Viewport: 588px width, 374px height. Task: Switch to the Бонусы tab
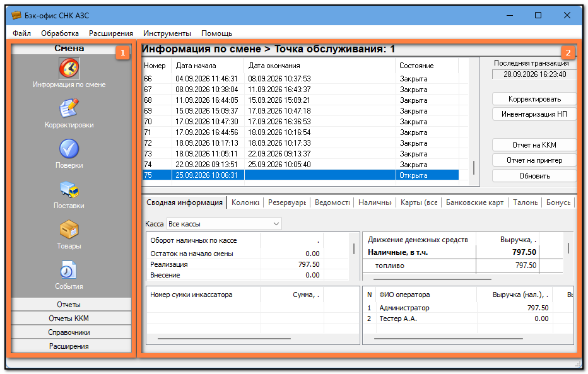558,202
